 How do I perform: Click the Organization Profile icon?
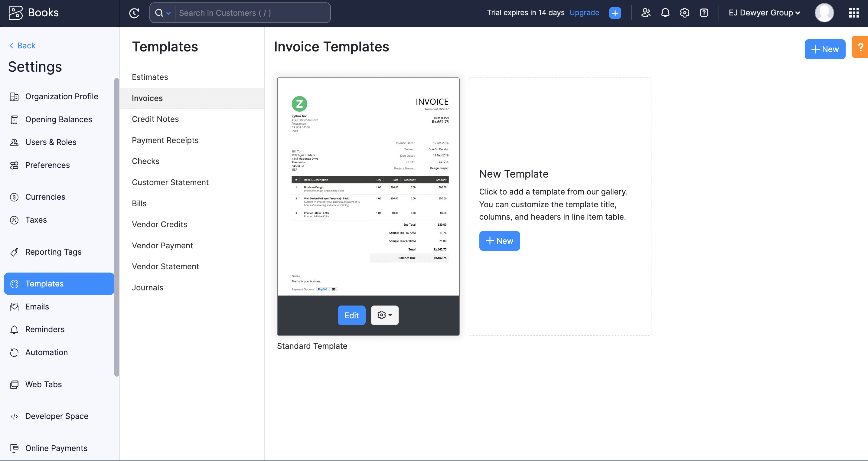point(14,97)
